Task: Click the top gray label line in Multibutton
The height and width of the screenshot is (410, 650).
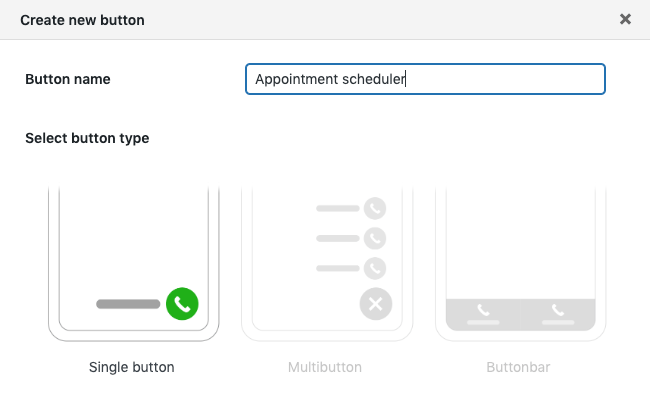Action: click(x=337, y=209)
